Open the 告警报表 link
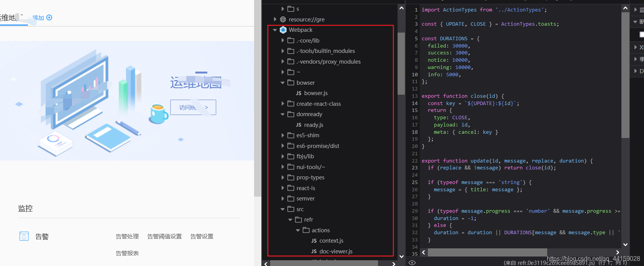Screen dimensions: 644x266 (127, 253)
